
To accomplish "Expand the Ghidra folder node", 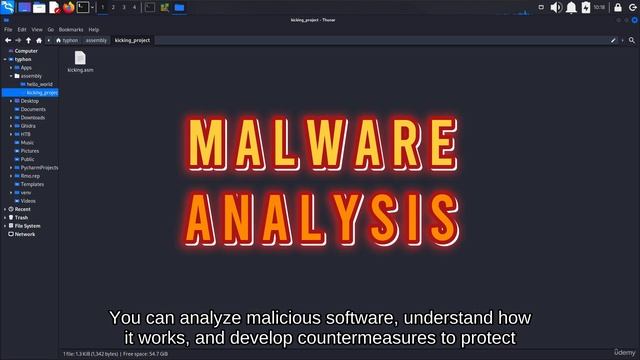I will point(11,126).
